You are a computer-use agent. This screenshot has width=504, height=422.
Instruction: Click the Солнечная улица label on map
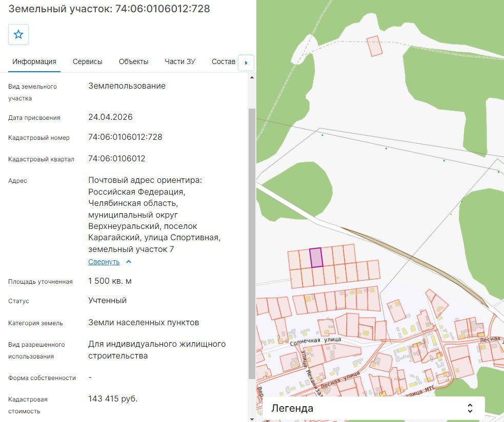[x=315, y=341]
